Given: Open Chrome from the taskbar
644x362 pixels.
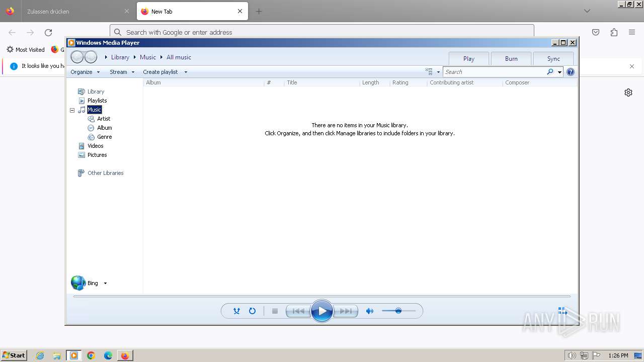Looking at the screenshot, I should [91, 355].
